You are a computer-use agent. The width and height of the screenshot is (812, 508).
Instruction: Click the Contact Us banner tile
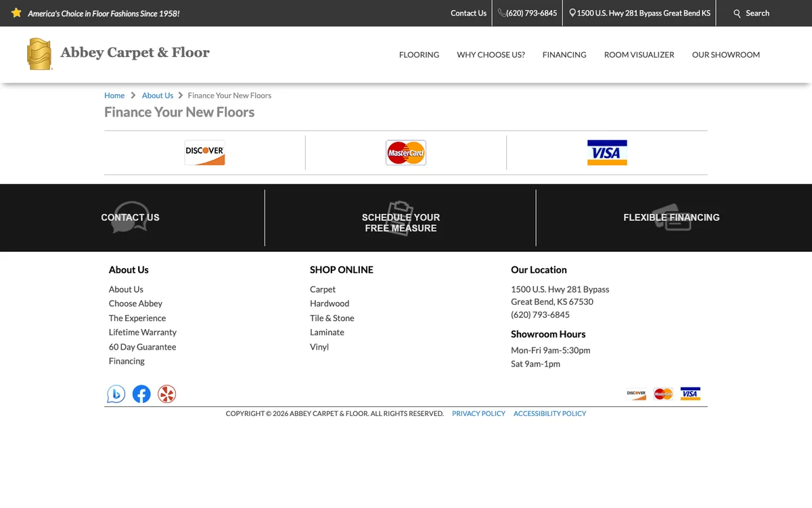tap(130, 217)
